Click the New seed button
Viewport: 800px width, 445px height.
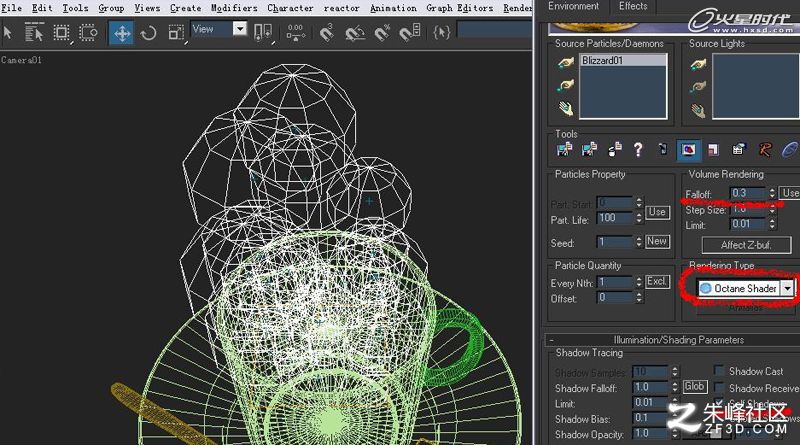click(x=657, y=241)
